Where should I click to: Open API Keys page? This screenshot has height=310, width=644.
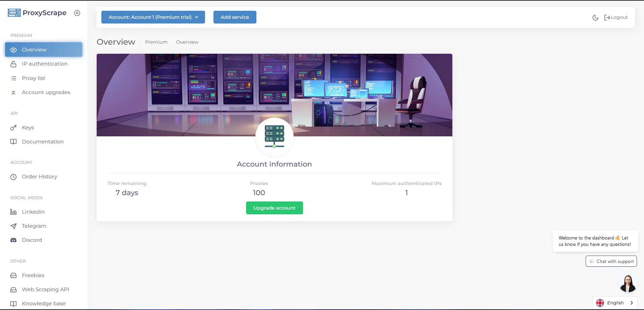[44, 128]
